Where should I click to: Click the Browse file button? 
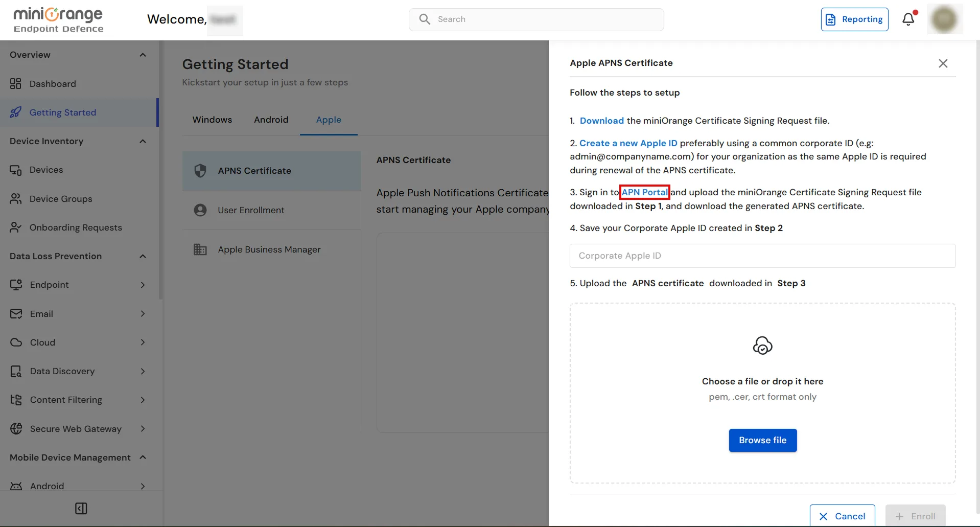point(762,440)
